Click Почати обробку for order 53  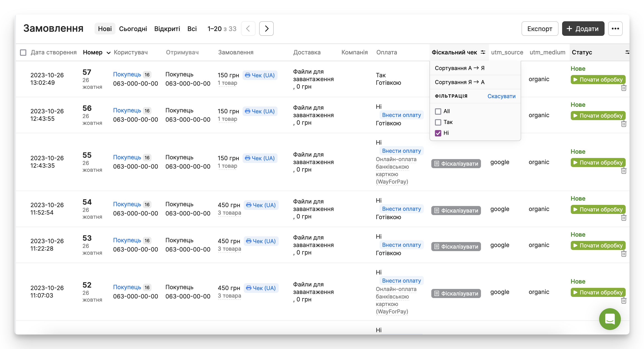pyautogui.click(x=598, y=245)
